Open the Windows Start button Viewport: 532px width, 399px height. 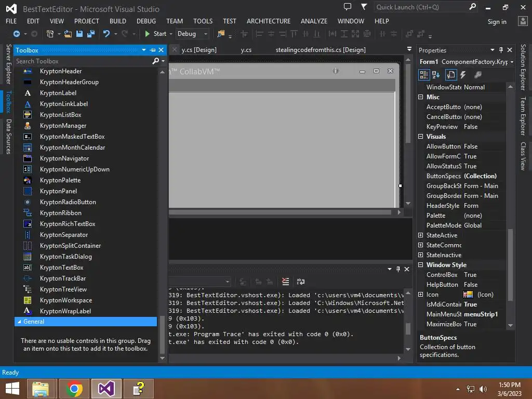12,389
